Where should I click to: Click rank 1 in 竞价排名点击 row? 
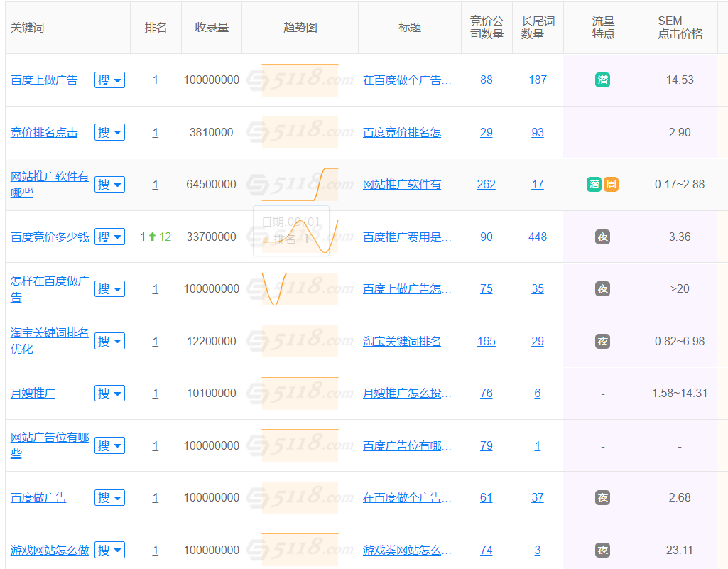point(156,132)
